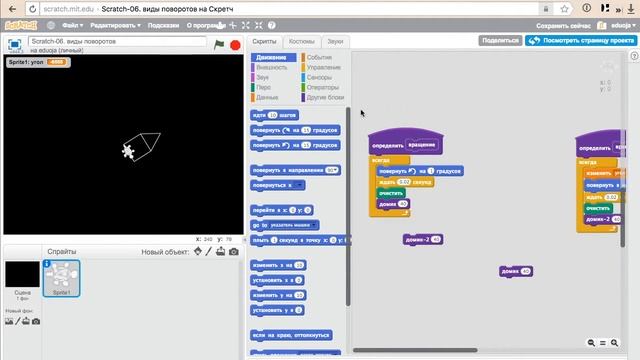
Task: Reset scripts area zoom
Action: click(603, 343)
